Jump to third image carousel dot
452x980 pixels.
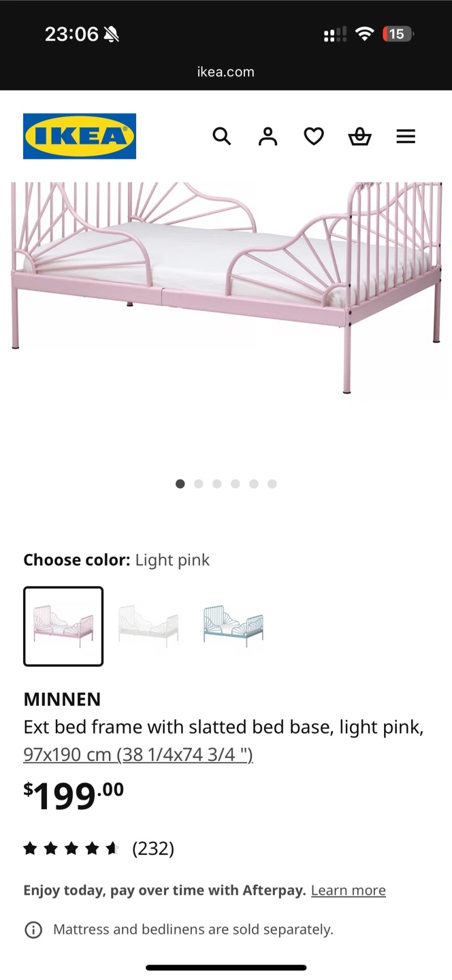pos(217,484)
